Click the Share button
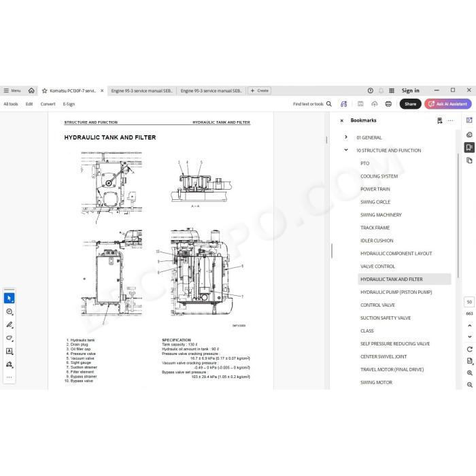476x476 pixels. click(x=411, y=104)
